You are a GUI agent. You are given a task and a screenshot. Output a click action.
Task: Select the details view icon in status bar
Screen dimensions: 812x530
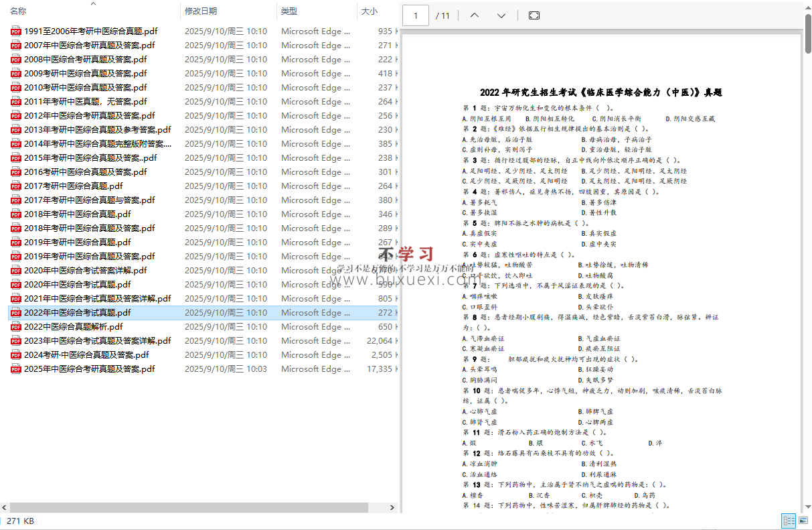pos(788,521)
